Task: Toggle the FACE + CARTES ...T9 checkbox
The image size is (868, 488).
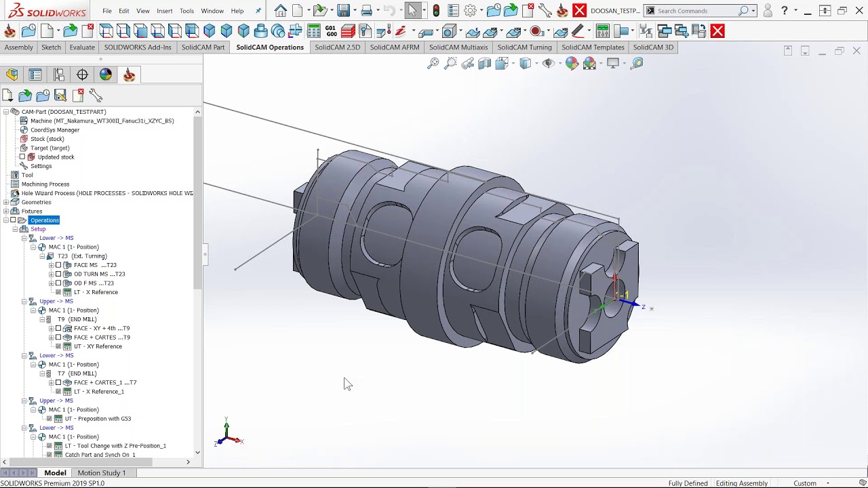Action: point(58,338)
